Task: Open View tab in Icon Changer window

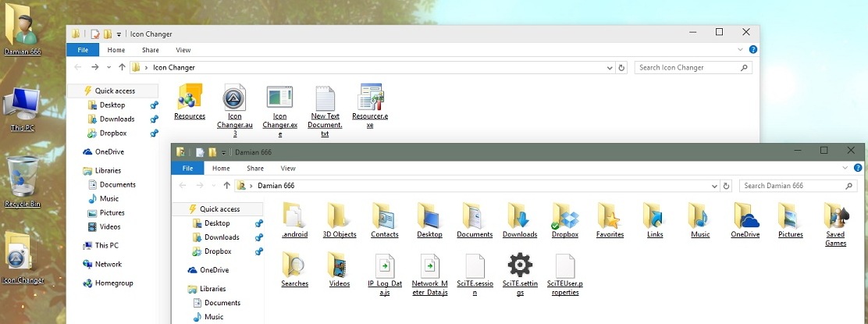Action: coord(183,50)
